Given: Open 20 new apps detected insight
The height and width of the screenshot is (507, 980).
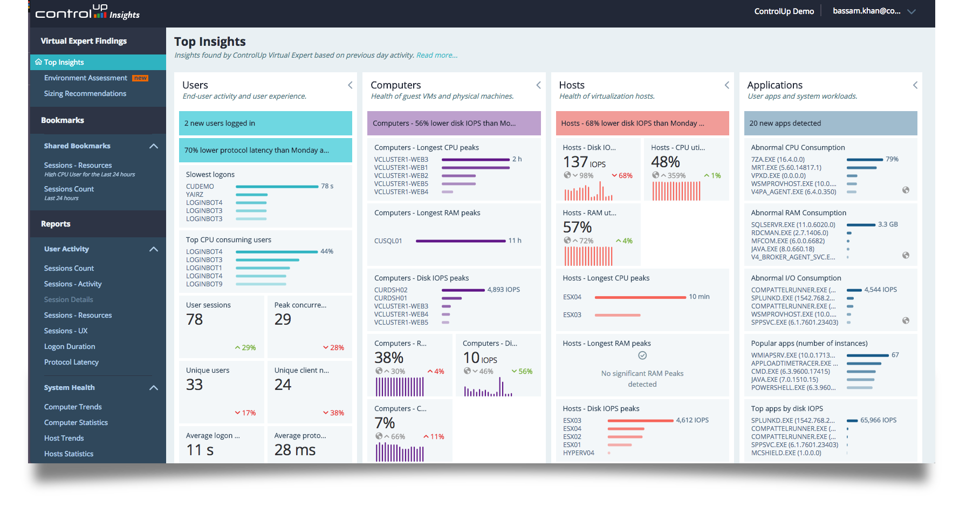Looking at the screenshot, I should tap(831, 124).
